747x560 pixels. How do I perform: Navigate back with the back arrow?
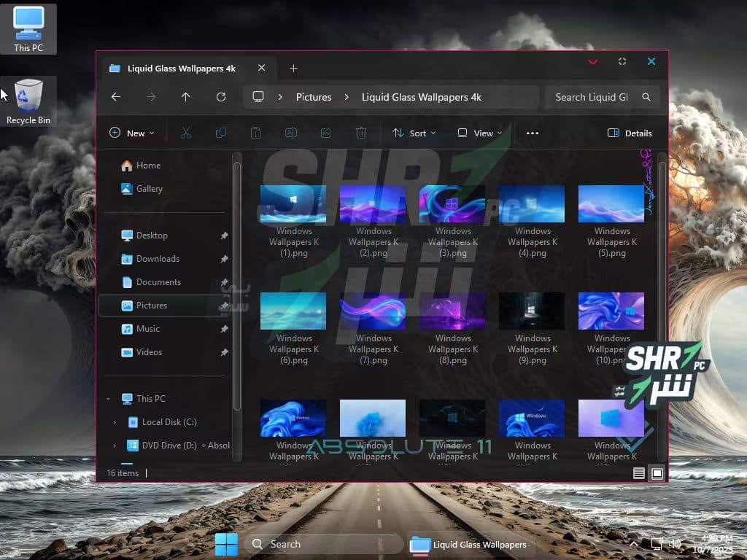pos(116,97)
